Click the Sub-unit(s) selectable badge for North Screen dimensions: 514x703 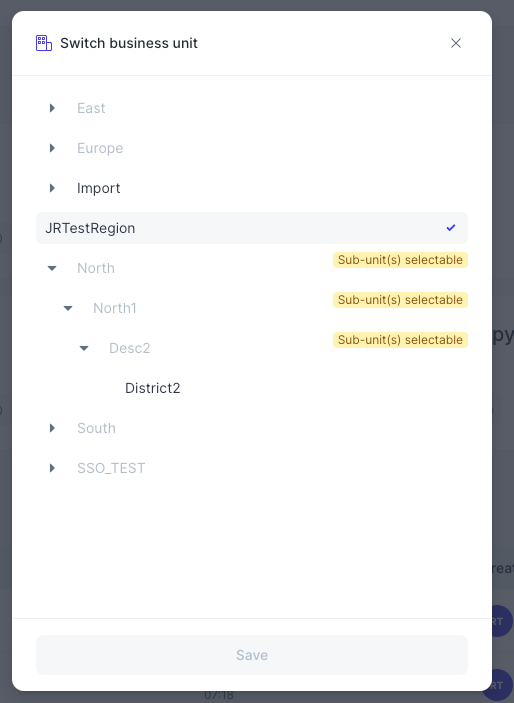pos(400,260)
